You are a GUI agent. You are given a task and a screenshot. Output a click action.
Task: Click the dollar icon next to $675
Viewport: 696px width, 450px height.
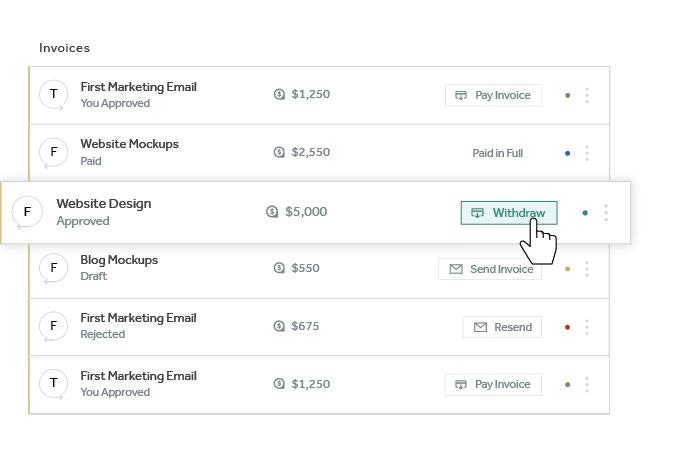pos(279,326)
